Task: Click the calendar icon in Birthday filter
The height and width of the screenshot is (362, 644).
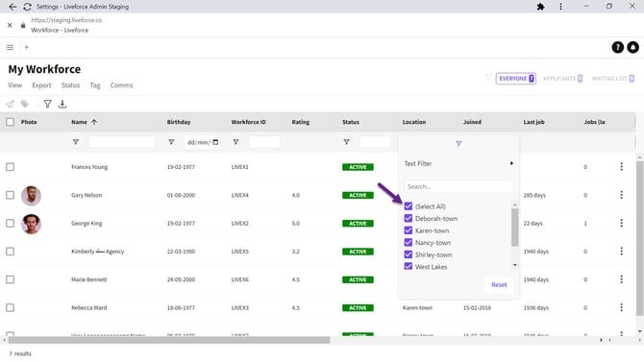Action: [215, 142]
